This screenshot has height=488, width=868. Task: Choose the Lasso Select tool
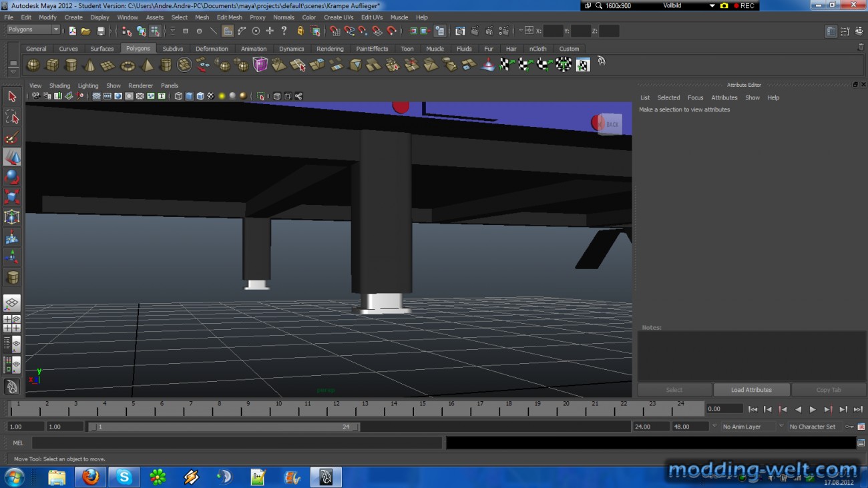12,117
